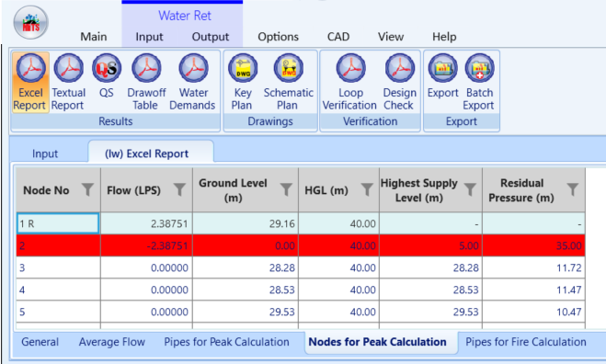
Task: Open the Average Flow sheet tab
Action: pyautogui.click(x=112, y=342)
